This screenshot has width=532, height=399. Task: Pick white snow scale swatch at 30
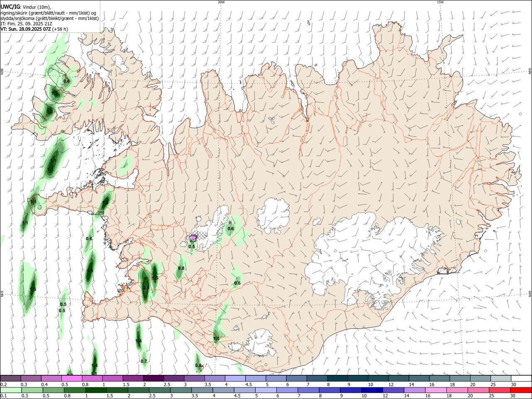[521, 378]
